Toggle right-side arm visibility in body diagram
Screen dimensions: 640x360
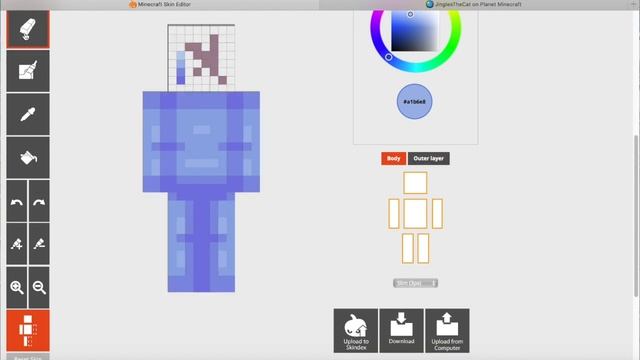(x=437, y=213)
